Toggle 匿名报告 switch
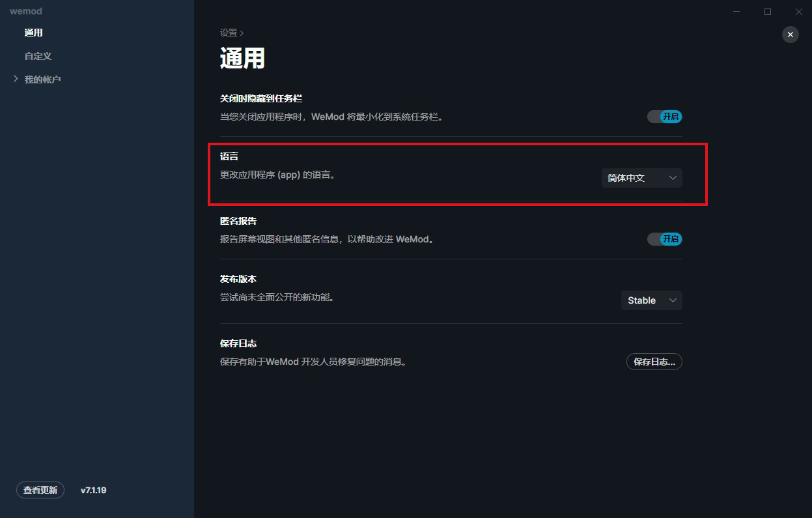This screenshot has height=518, width=812. click(664, 239)
